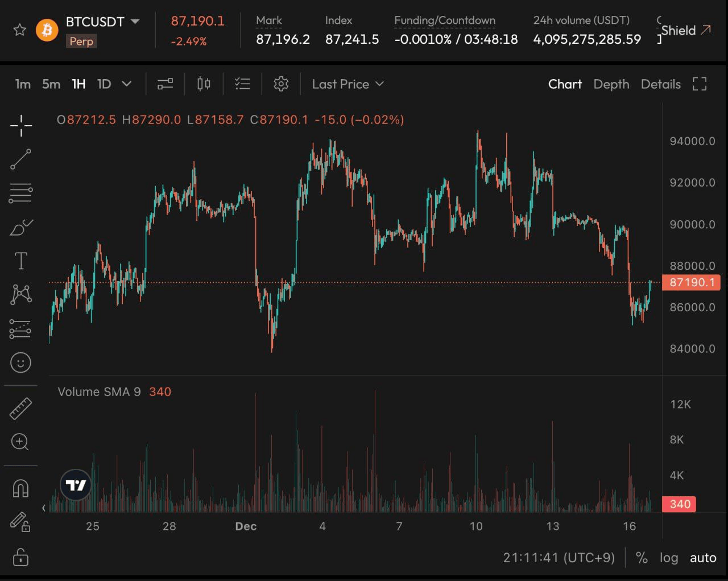Select the trend line drawing tool
Viewport: 728px width, 581px height.
point(20,159)
